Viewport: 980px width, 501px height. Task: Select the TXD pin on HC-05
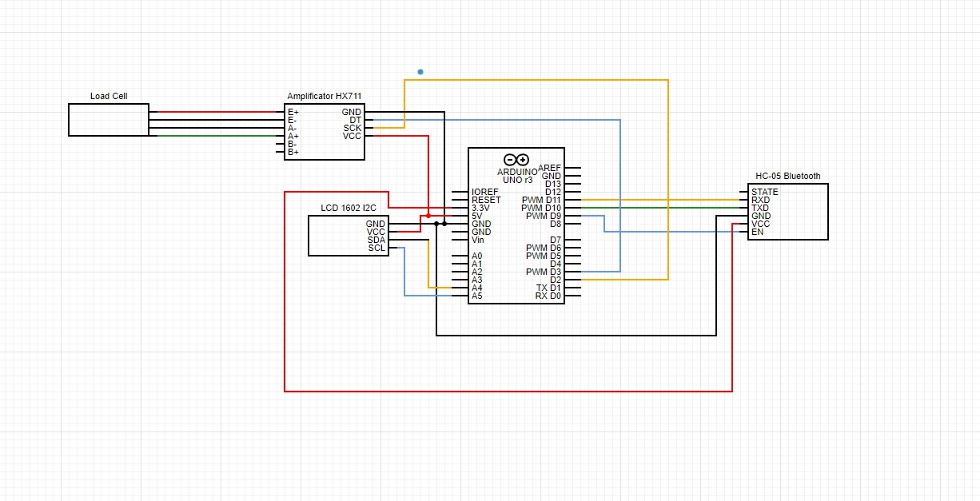(760, 208)
